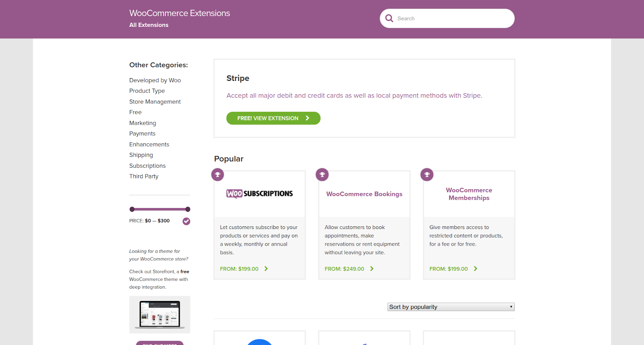Click the Memberships card description text

coord(466,236)
